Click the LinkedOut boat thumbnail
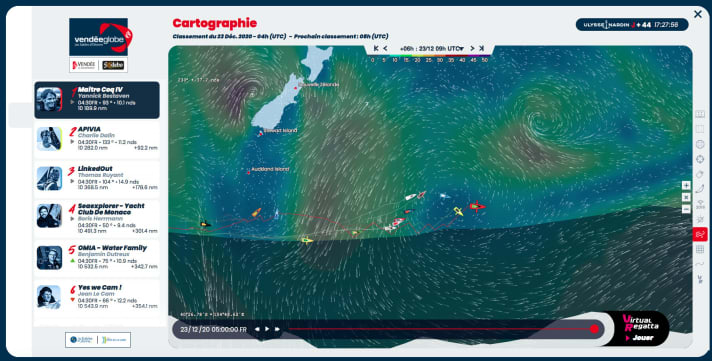 click(x=49, y=178)
